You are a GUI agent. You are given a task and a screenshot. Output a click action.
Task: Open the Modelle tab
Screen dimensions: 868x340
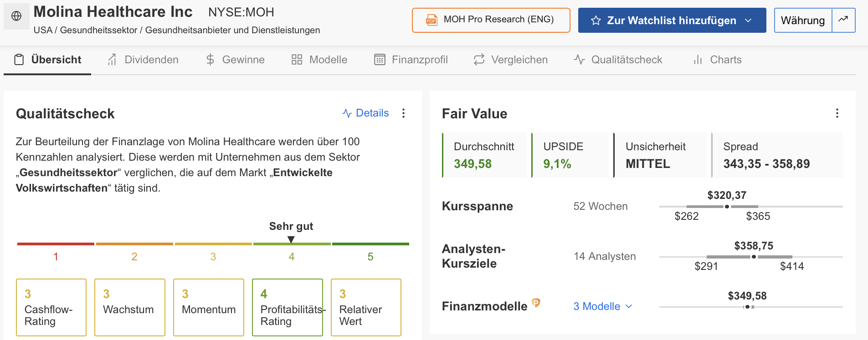pyautogui.click(x=319, y=60)
